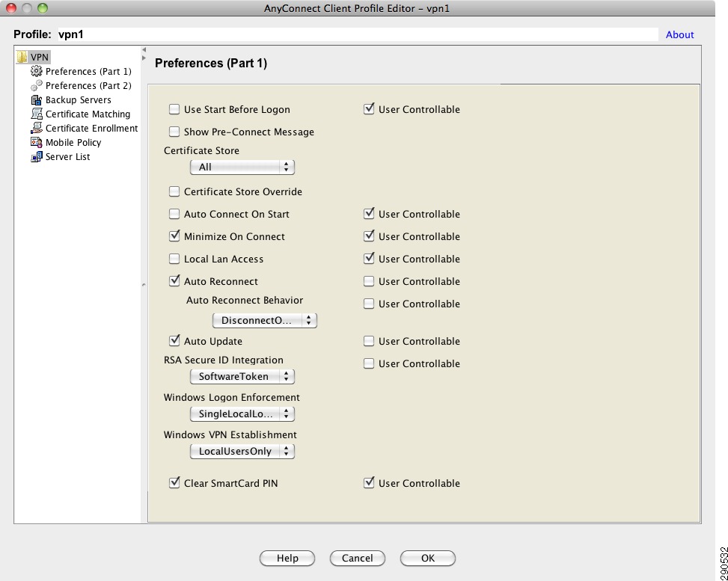
Task: Go to Certificate Enrollment section
Action: point(91,128)
